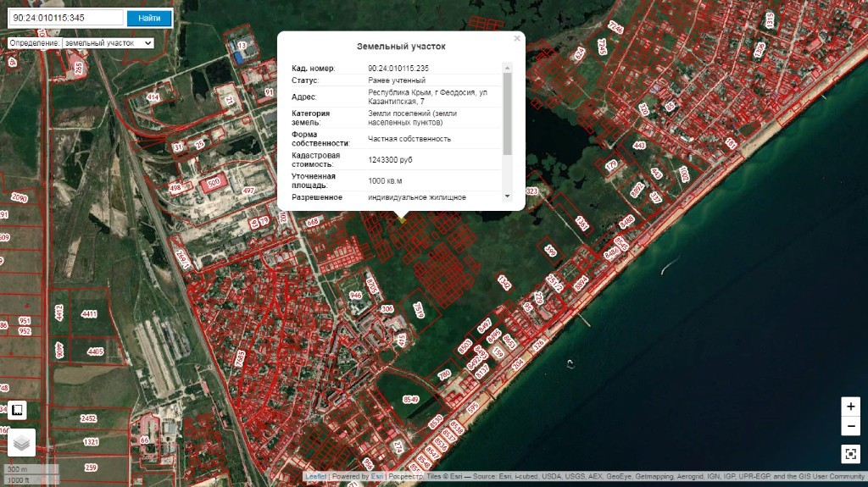Click the parcel labeled 4411

click(89, 314)
